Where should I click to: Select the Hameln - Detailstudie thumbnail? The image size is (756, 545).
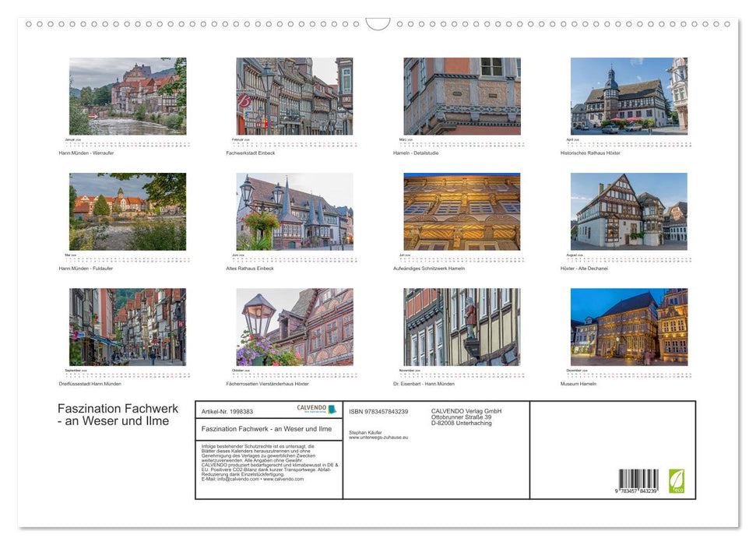pyautogui.click(x=462, y=95)
